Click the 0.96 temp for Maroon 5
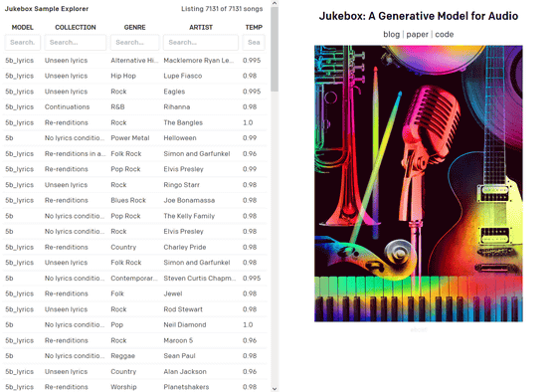557x392 pixels. point(250,340)
